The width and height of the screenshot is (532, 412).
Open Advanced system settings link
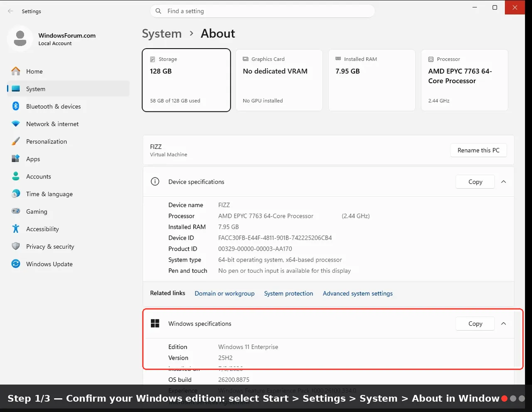pyautogui.click(x=357, y=293)
